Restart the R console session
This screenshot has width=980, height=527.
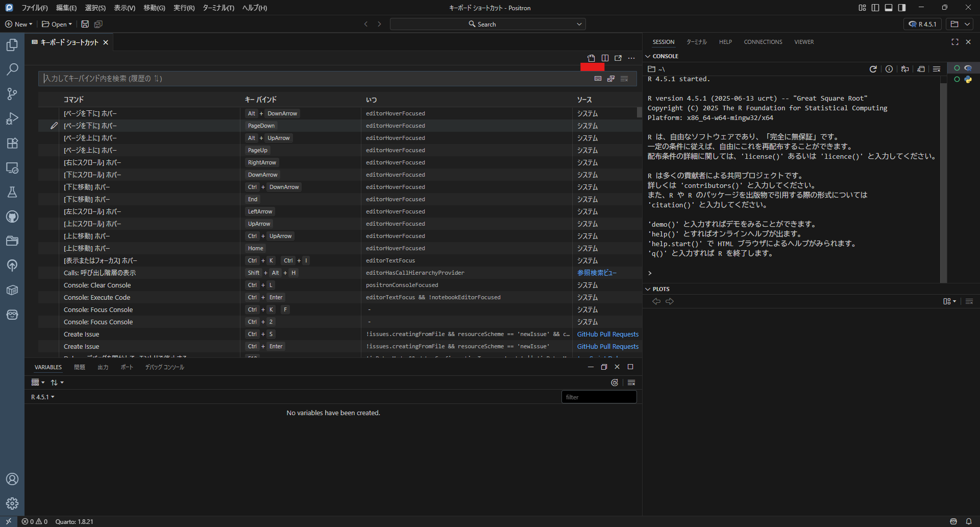[x=873, y=69]
